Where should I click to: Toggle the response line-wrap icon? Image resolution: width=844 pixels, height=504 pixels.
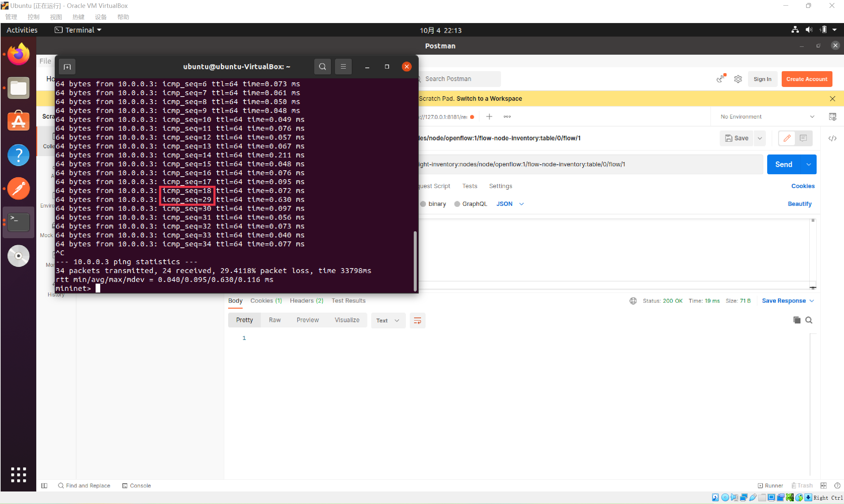[x=417, y=320]
